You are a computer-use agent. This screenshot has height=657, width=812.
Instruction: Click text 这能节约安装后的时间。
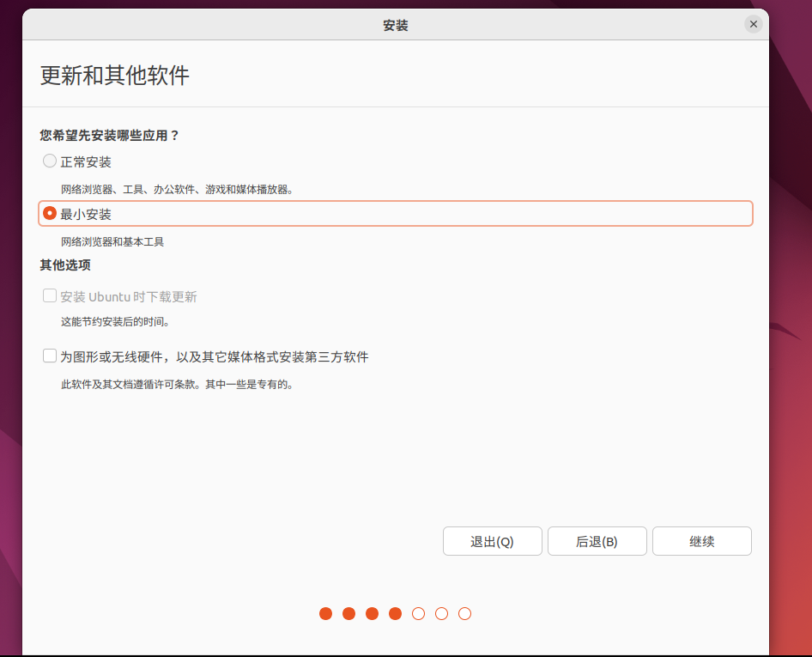[x=116, y=322]
